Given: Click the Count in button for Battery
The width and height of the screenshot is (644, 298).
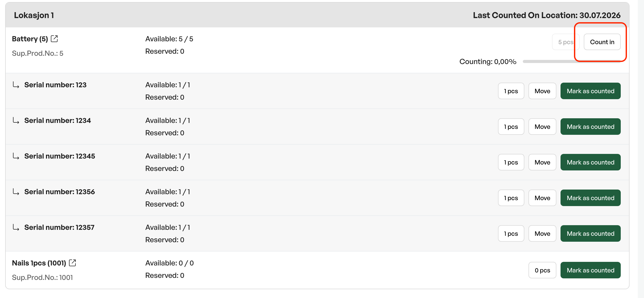Looking at the screenshot, I should point(602,42).
